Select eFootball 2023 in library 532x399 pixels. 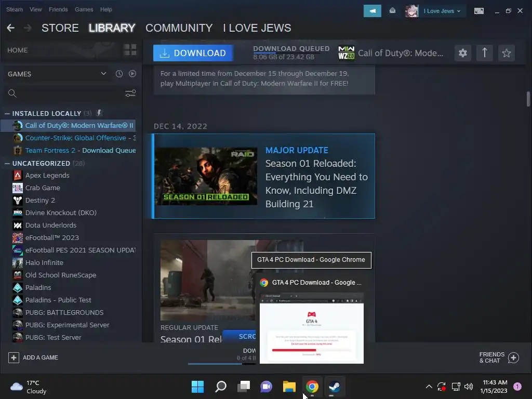68,238
